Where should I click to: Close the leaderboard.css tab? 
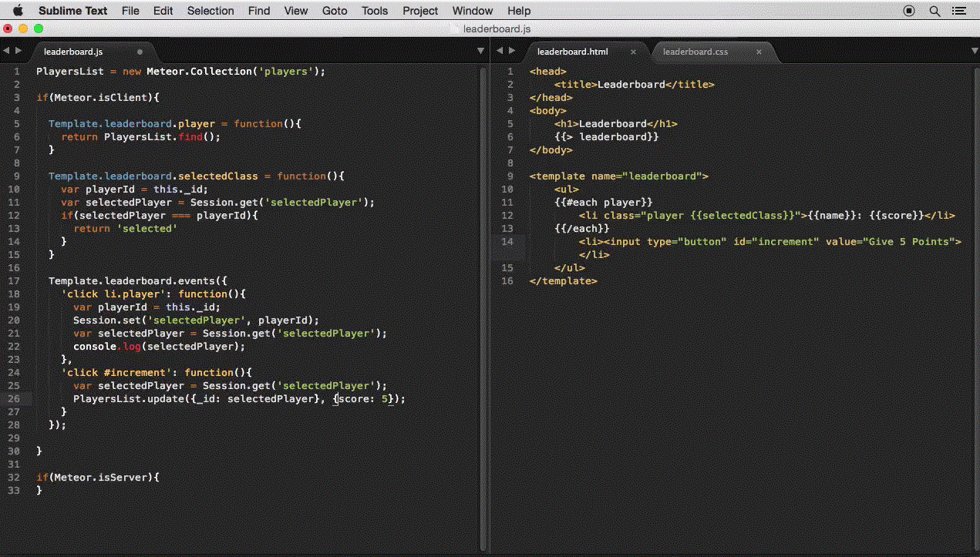(759, 52)
